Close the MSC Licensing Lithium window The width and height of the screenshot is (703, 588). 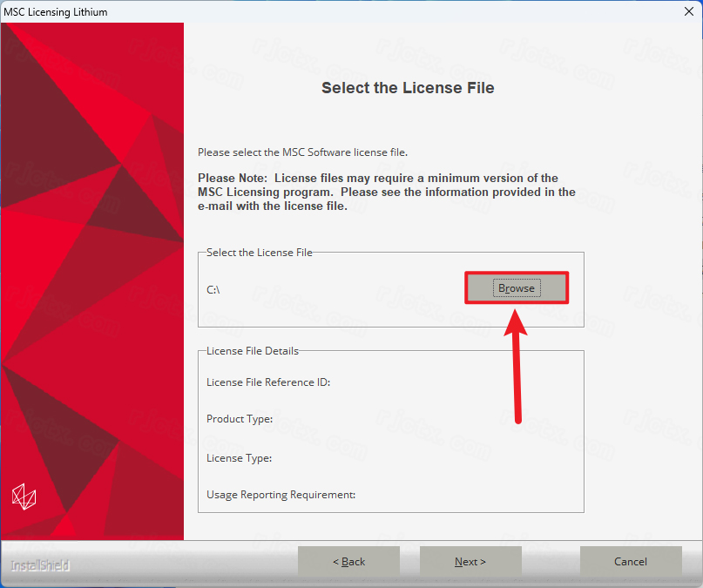pyautogui.click(x=689, y=11)
